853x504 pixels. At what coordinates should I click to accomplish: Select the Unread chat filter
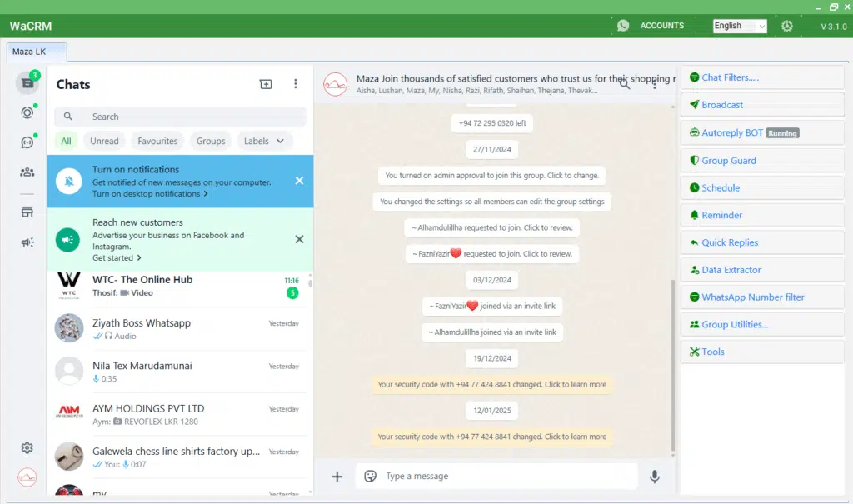(x=104, y=141)
